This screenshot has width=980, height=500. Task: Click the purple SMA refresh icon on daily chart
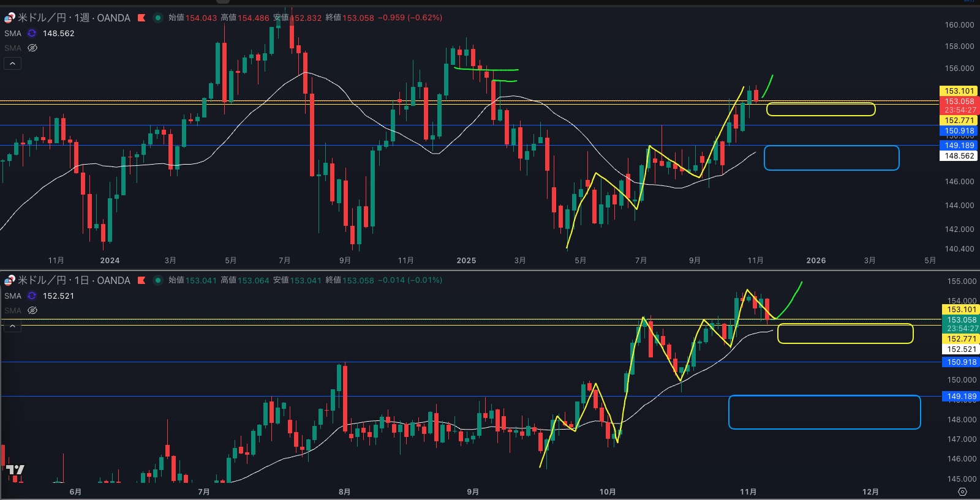click(32, 296)
